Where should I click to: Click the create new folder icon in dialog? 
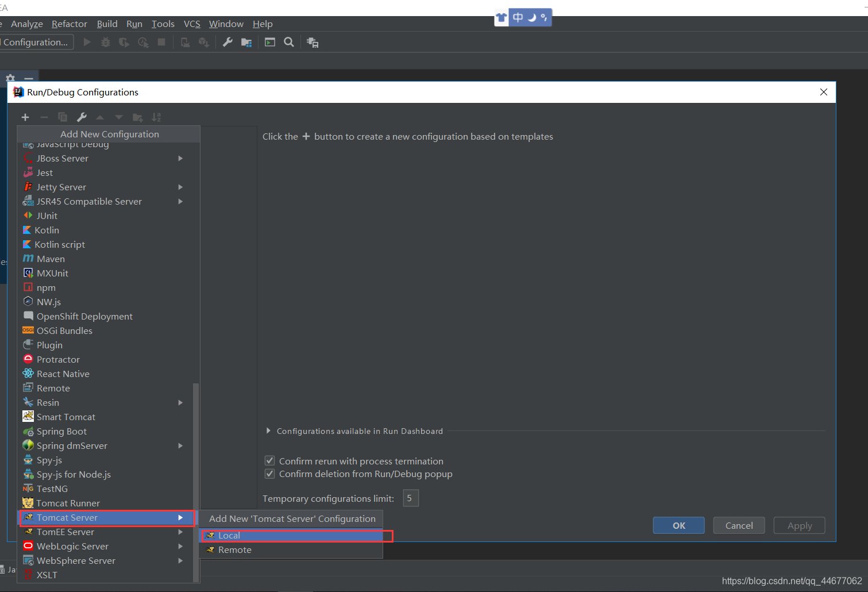138,117
